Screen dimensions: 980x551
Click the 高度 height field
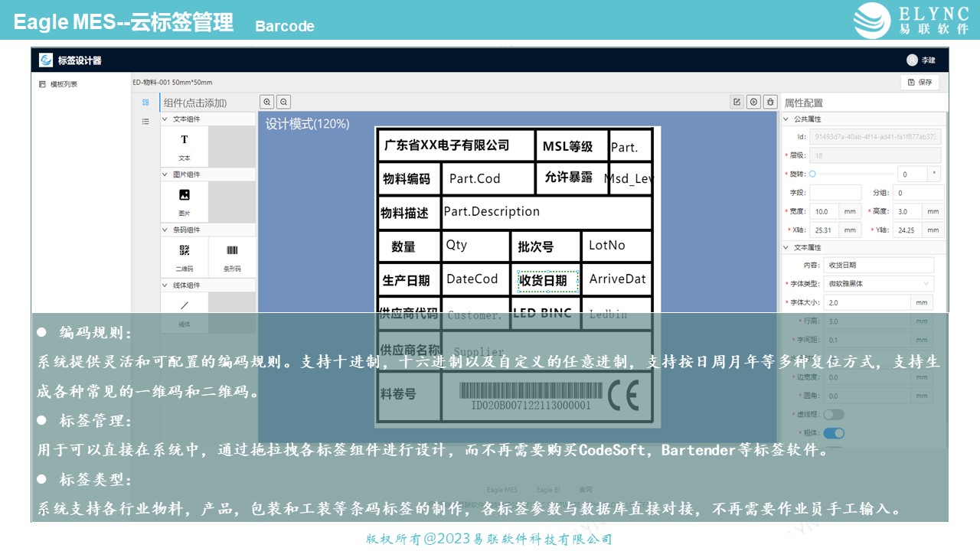click(907, 211)
